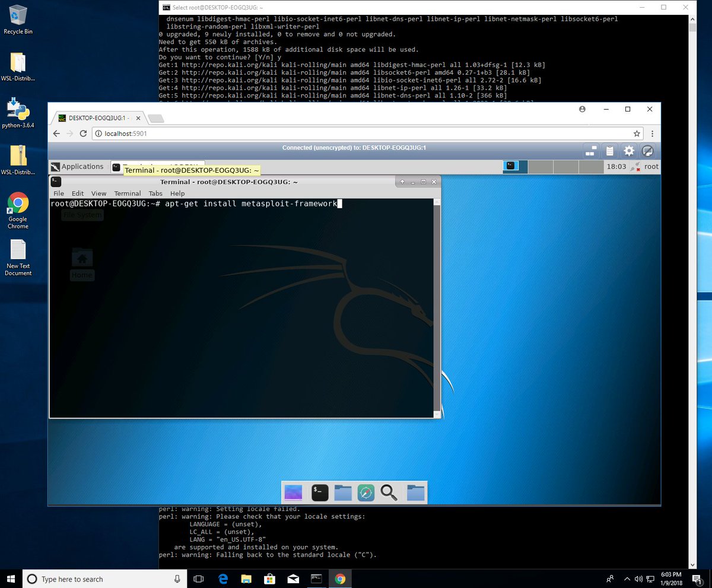Screen dimensions: 712x588
Task: Launch the web browser compass icon in the dock
Action: [366, 492]
